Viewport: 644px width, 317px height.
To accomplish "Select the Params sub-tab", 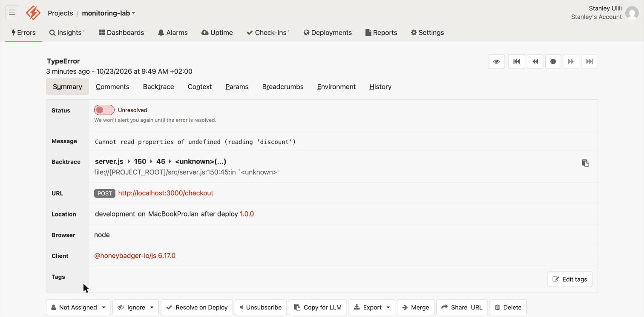I will [x=237, y=86].
